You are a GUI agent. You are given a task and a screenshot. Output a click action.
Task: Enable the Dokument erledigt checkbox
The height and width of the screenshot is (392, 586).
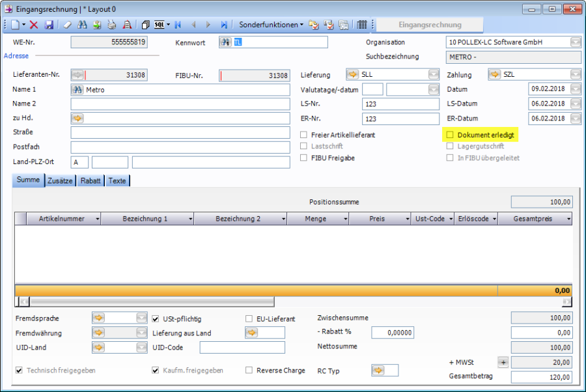449,135
